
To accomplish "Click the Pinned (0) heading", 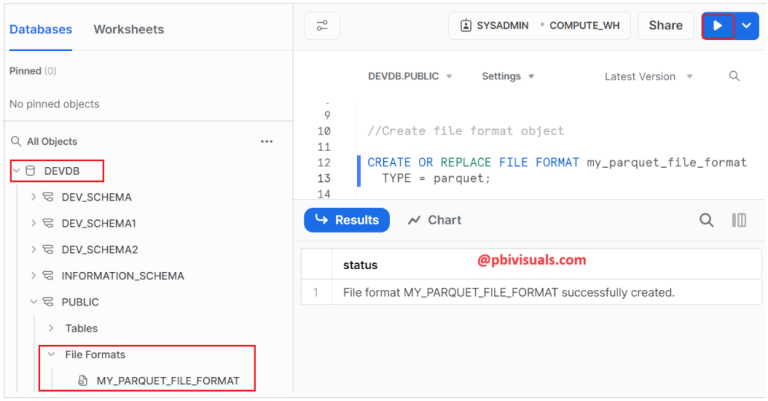I will pyautogui.click(x=33, y=71).
